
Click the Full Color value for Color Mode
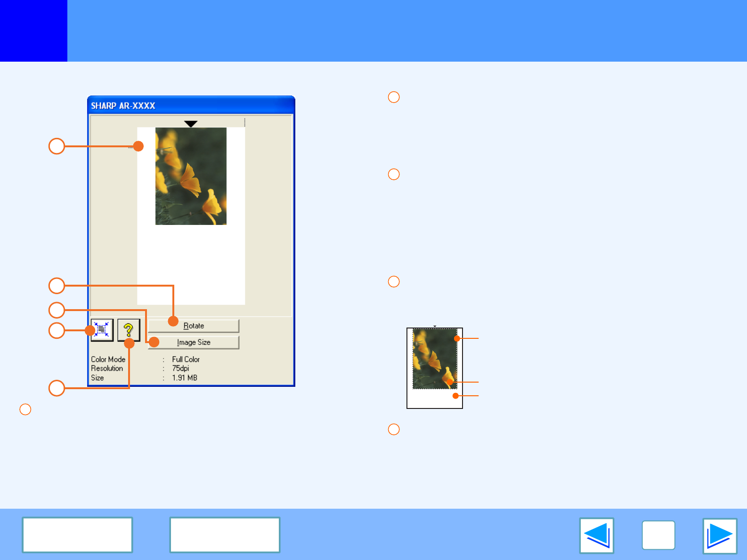pos(186,360)
